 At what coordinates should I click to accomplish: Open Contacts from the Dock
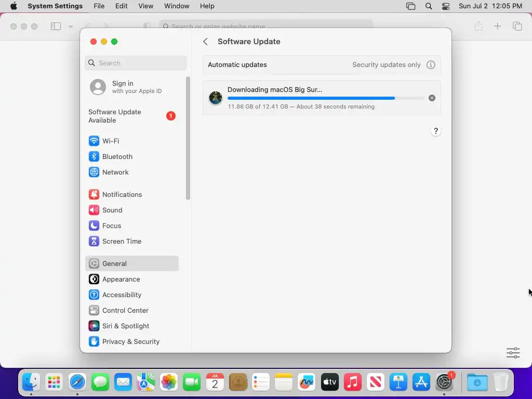pos(238,382)
